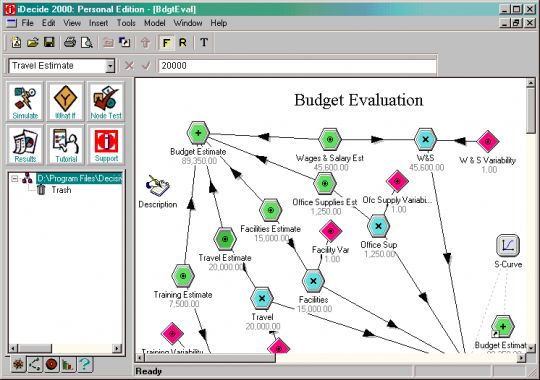Click the New document toolbar icon
This screenshot has width=540, height=380.
click(16, 42)
